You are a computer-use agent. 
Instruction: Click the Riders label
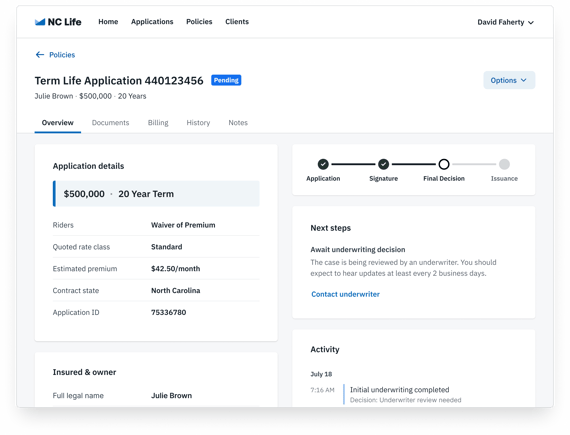click(63, 225)
